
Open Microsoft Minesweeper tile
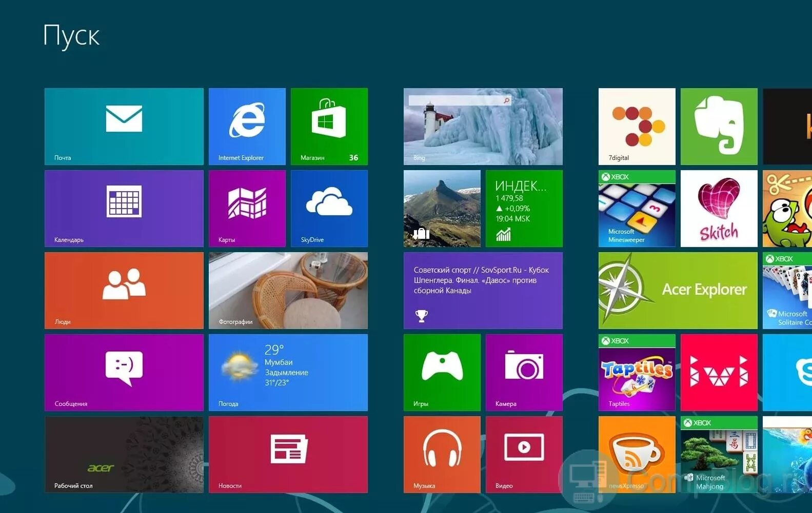pos(637,209)
